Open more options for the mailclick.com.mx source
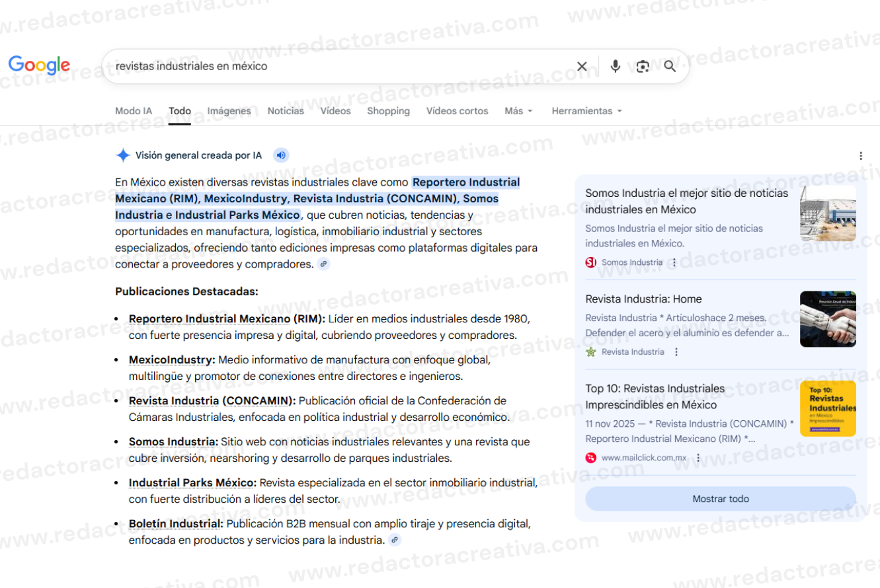 (698, 458)
